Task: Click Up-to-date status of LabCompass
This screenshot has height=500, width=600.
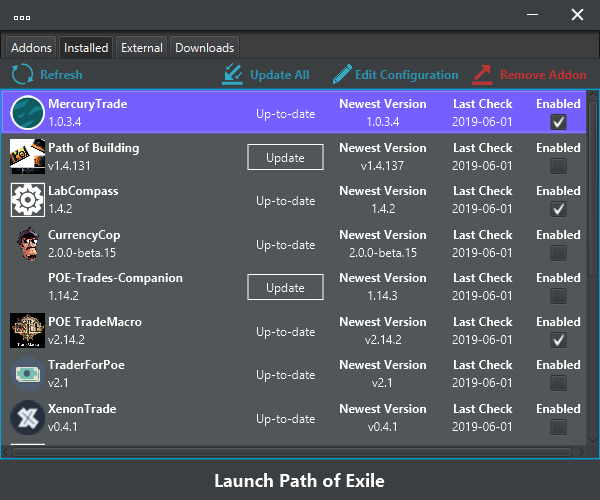Action: point(285,201)
